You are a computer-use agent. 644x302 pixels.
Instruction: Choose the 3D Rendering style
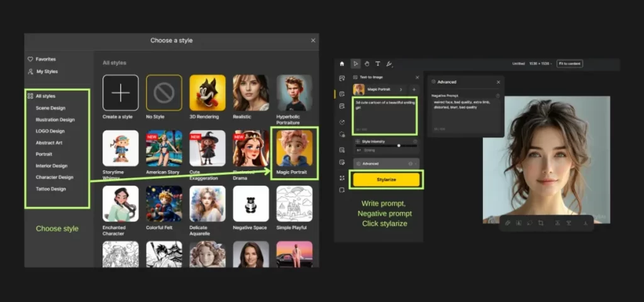tap(208, 93)
